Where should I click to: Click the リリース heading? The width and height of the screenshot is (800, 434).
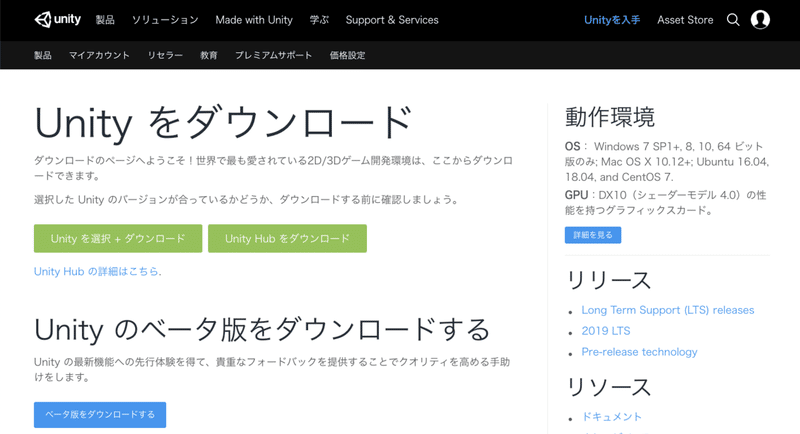(x=609, y=280)
